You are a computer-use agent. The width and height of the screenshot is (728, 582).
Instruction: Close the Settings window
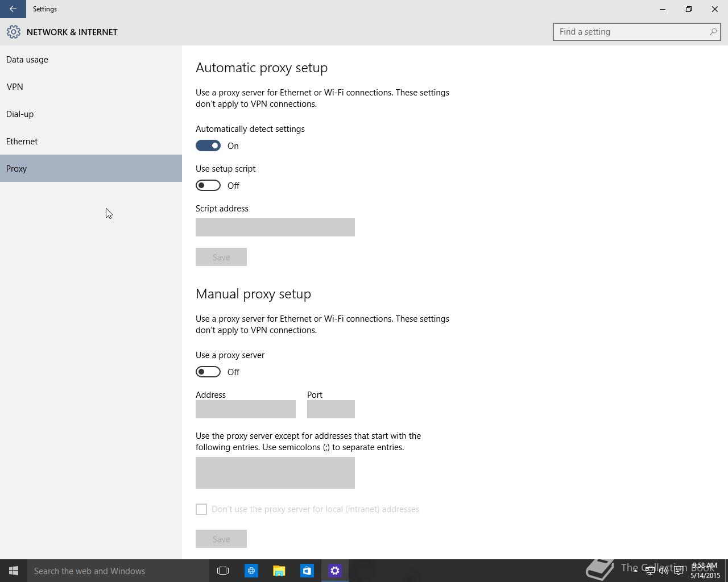pos(715,9)
